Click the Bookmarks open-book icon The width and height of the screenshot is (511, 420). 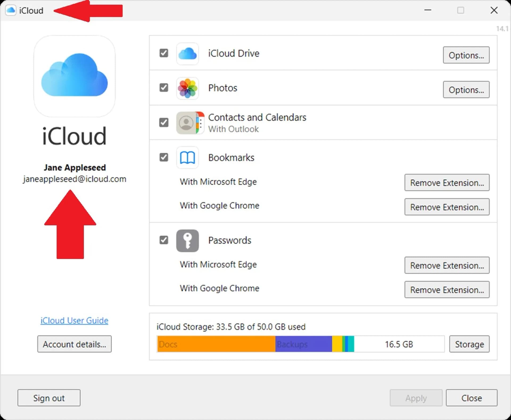(x=187, y=158)
